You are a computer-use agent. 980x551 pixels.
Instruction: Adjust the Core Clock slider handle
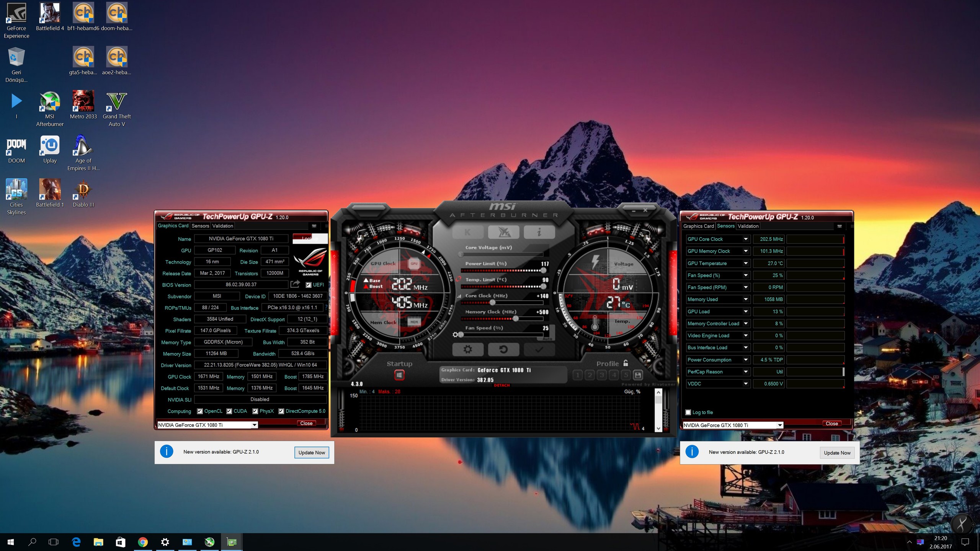point(493,303)
